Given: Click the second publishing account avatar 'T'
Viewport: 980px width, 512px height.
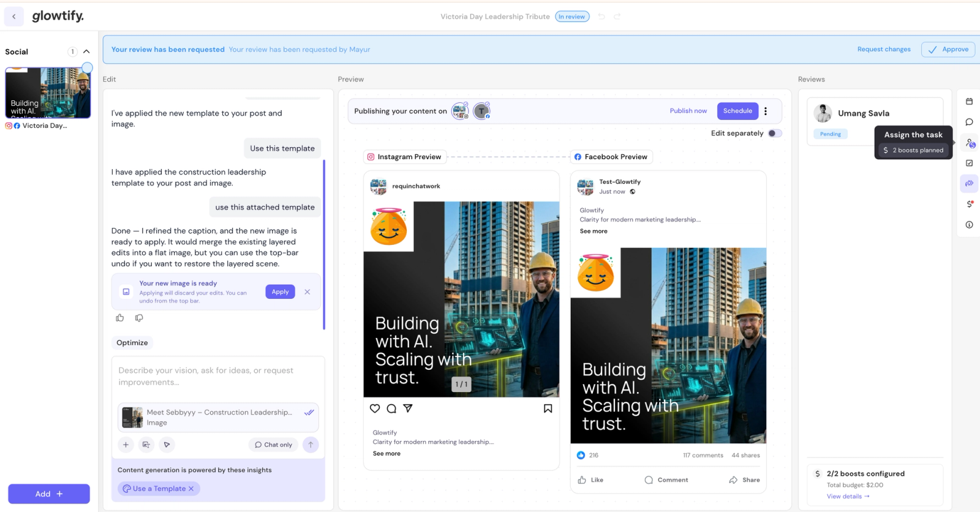Looking at the screenshot, I should tap(482, 111).
